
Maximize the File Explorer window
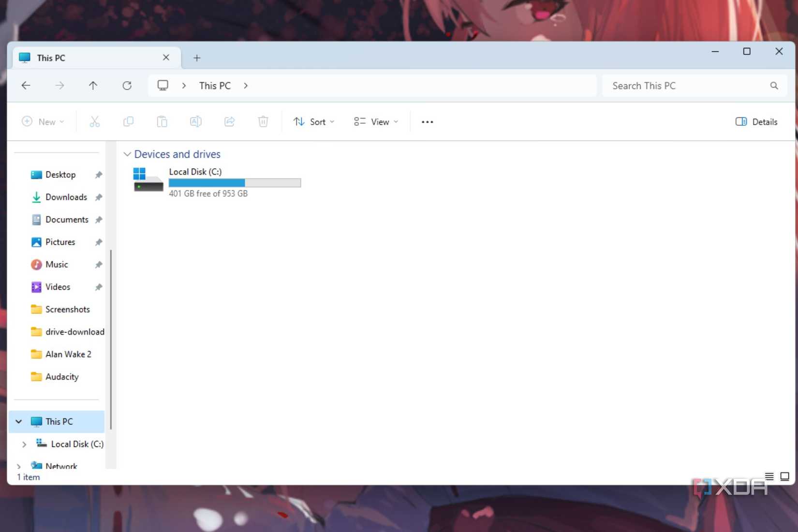point(747,51)
